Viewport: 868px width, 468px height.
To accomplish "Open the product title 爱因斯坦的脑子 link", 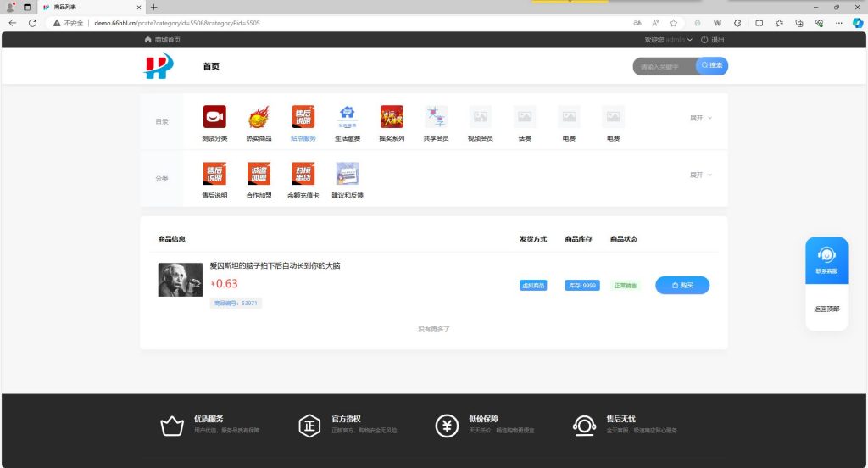I will [x=275, y=266].
